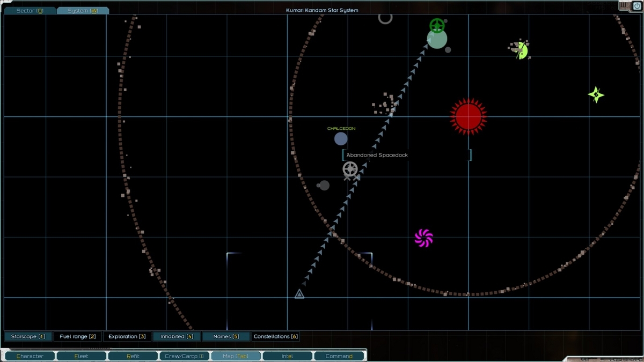Screen dimensions: 644x362
Task: Switch to the System (W) tab
Action: click(x=83, y=11)
